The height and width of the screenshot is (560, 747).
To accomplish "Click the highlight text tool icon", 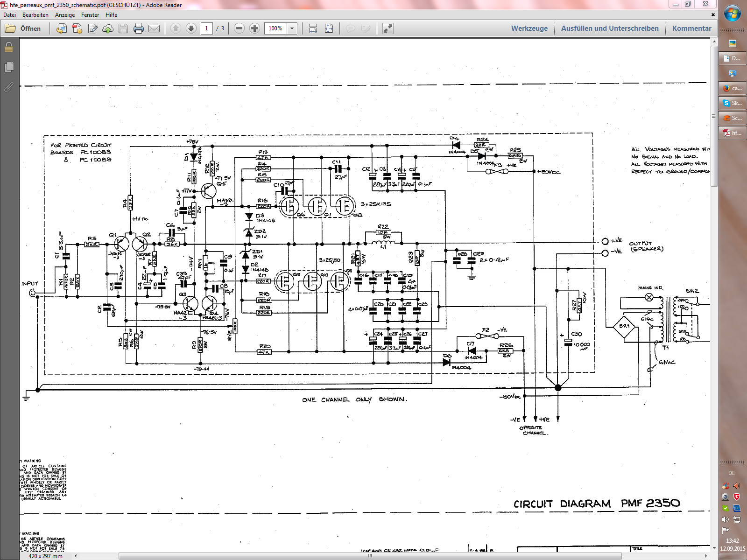I will click(x=366, y=28).
